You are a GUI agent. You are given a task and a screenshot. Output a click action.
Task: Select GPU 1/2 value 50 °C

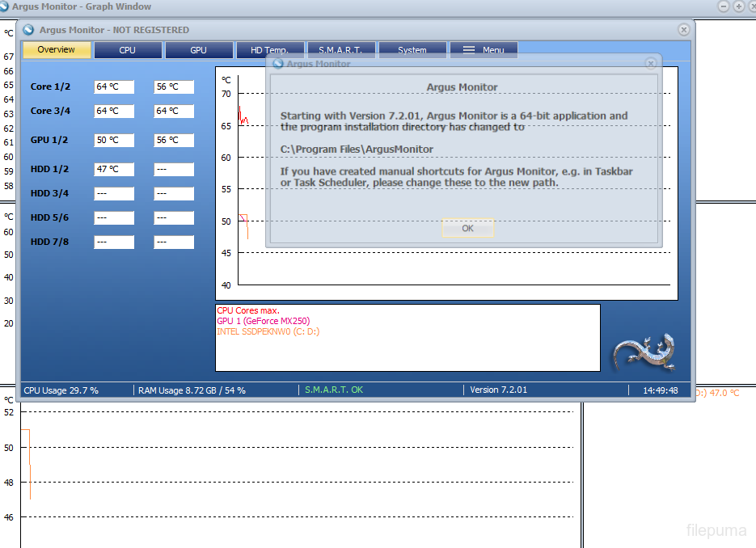click(114, 141)
